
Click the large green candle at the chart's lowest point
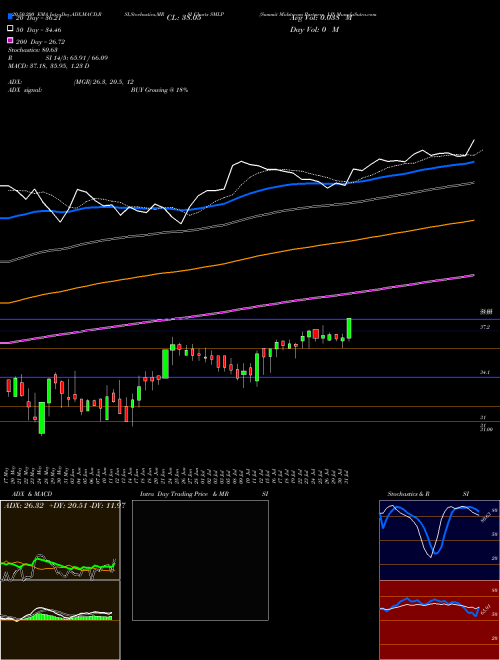42,418
